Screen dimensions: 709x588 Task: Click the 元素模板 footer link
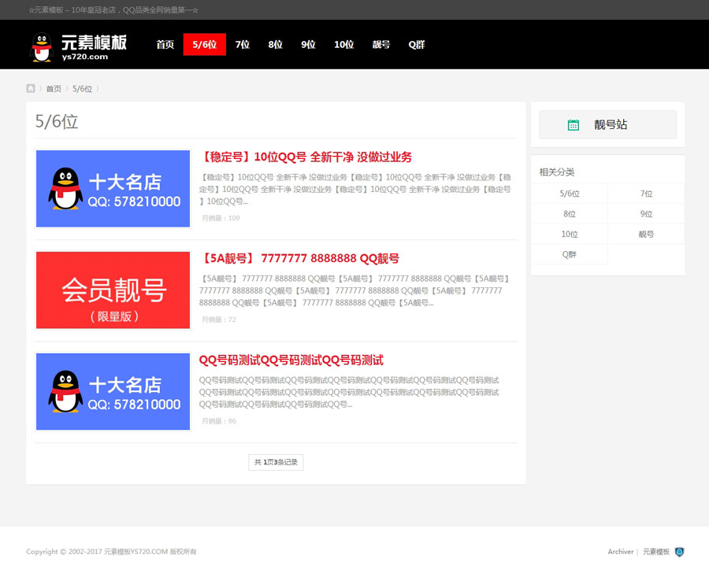point(656,551)
